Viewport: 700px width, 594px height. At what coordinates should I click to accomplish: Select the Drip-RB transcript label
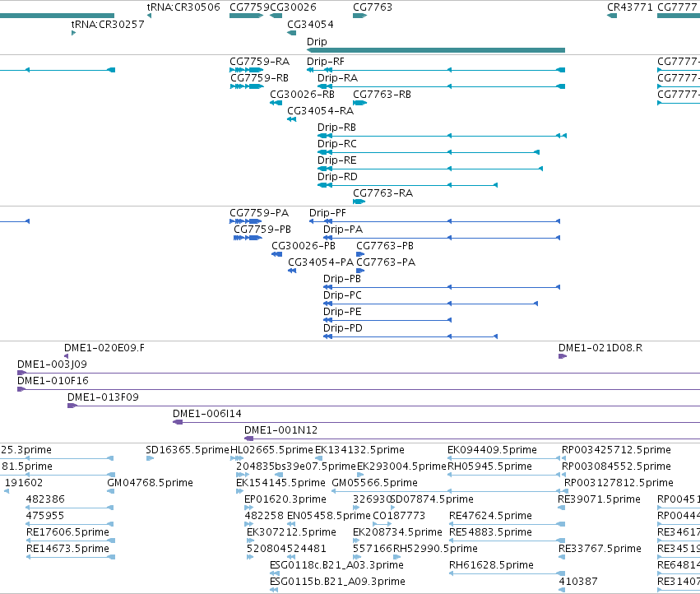[x=336, y=128]
